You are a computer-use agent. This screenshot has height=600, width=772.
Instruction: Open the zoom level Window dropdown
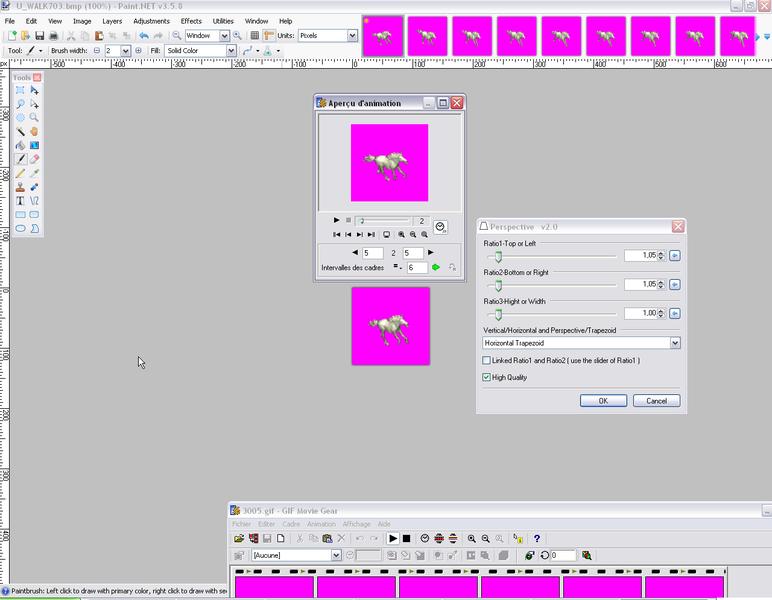coord(224,35)
